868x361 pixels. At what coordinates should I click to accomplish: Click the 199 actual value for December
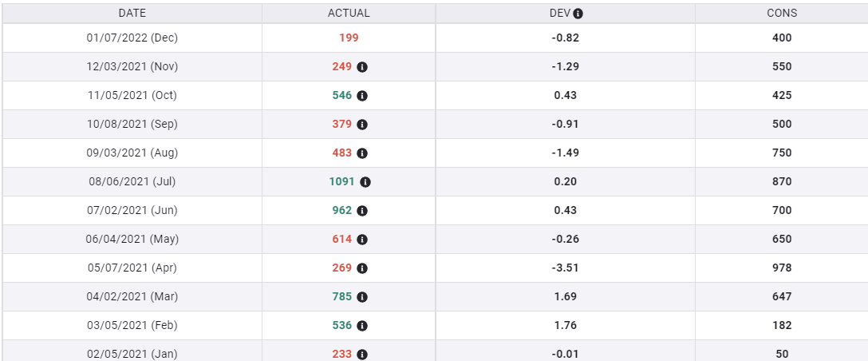pos(349,38)
